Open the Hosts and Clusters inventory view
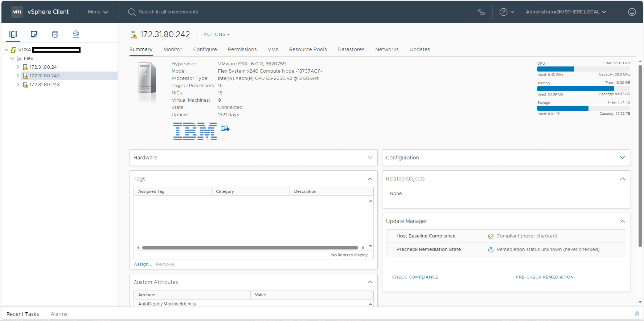This screenshot has height=321, width=644. (13, 34)
